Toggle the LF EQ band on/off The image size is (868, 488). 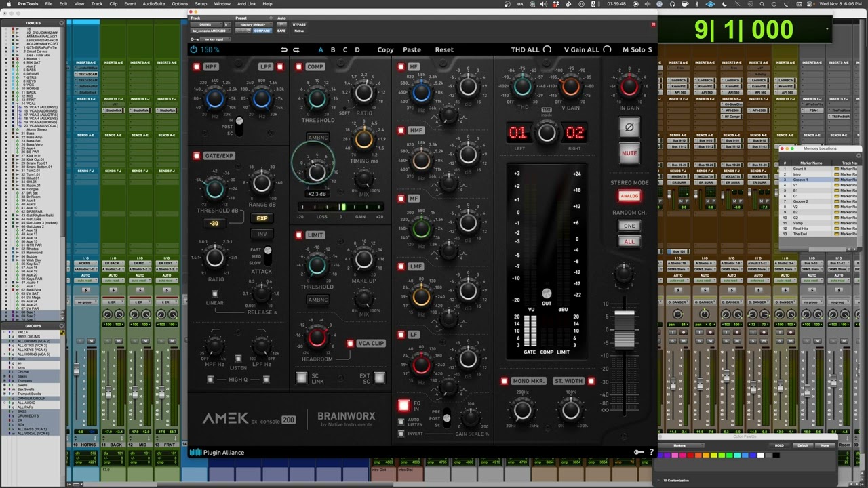point(401,335)
